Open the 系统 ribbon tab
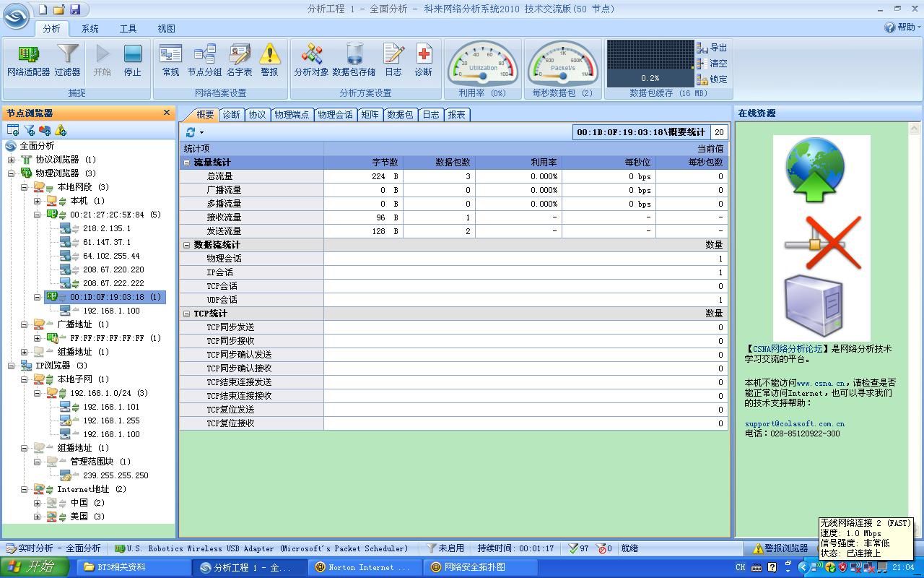This screenshot has width=924, height=578. (x=90, y=29)
